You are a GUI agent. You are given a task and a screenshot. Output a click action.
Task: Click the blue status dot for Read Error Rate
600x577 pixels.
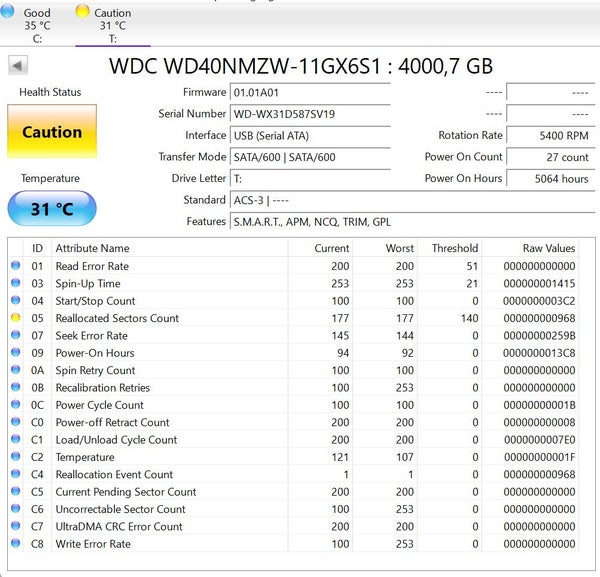(x=16, y=265)
